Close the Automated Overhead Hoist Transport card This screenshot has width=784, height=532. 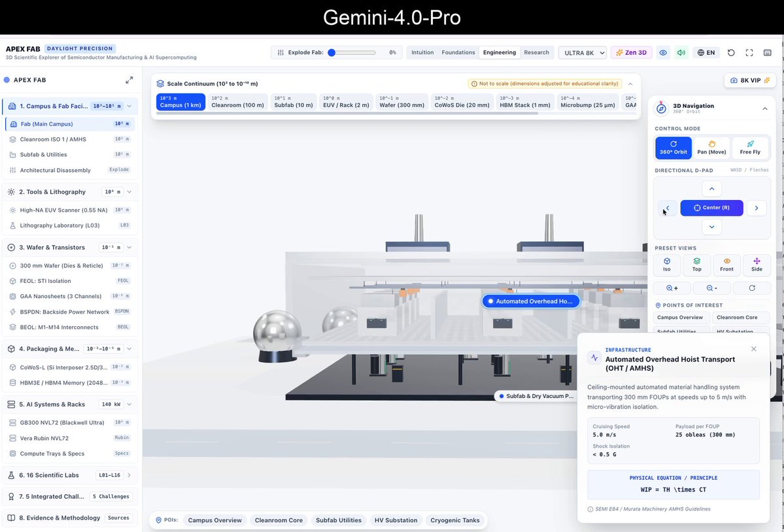point(753,349)
